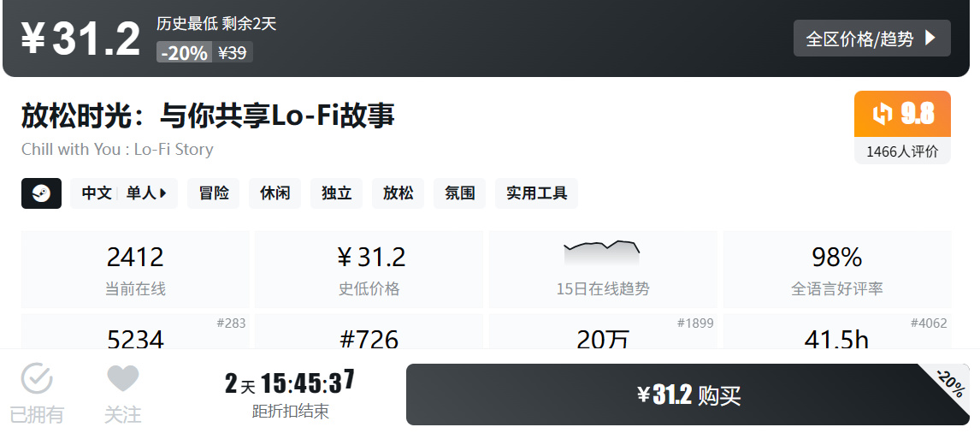Viewport: 980px width, 439px height.
Task: Click the Steam platform icon
Action: (x=41, y=193)
